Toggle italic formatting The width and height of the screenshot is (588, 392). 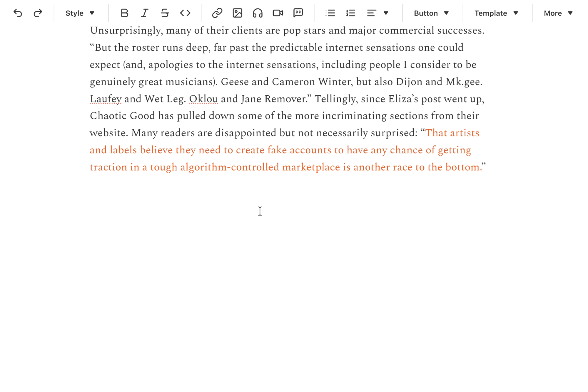pyautogui.click(x=144, y=13)
